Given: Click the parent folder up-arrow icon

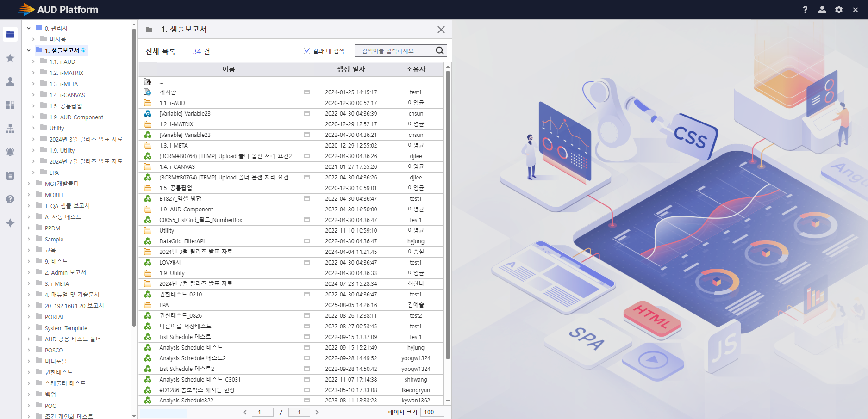Looking at the screenshot, I should 148,82.
